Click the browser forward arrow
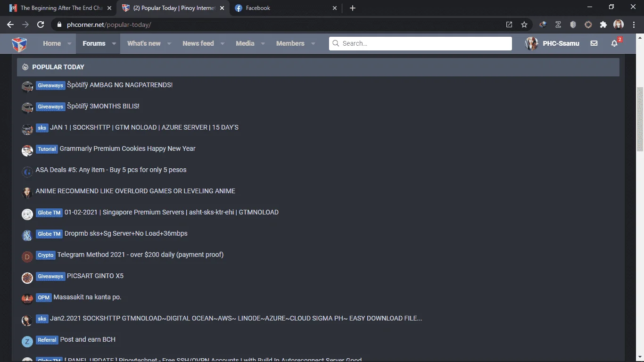The width and height of the screenshot is (644, 362). click(25, 25)
